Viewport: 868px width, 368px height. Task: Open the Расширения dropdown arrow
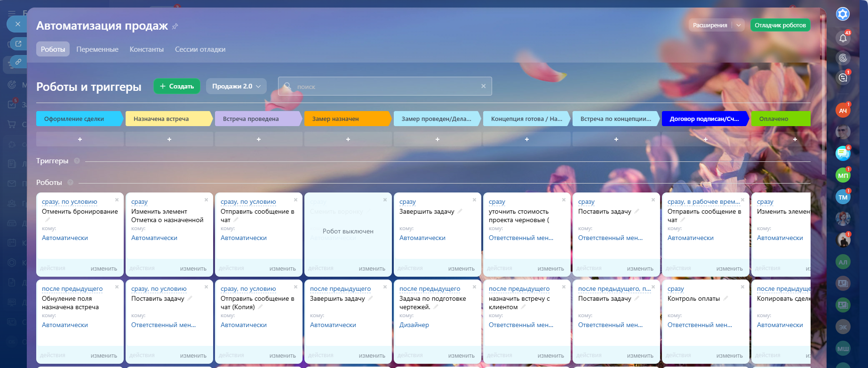[x=739, y=25]
